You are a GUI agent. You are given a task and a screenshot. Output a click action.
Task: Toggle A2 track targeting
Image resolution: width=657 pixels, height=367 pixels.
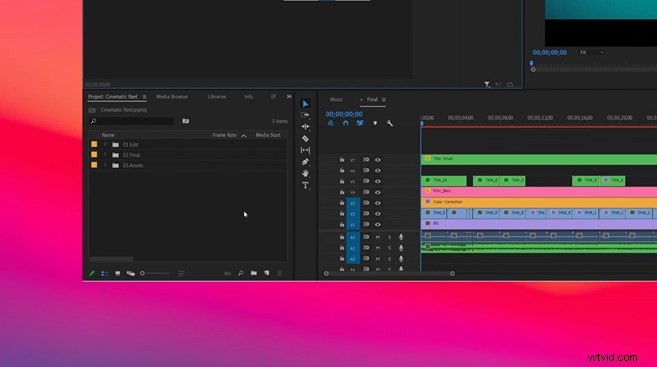(x=353, y=248)
